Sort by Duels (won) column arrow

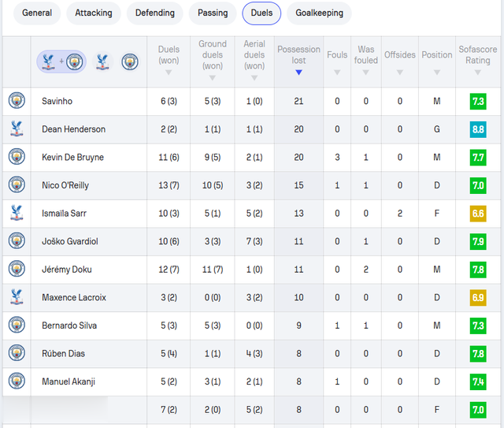coord(169,73)
